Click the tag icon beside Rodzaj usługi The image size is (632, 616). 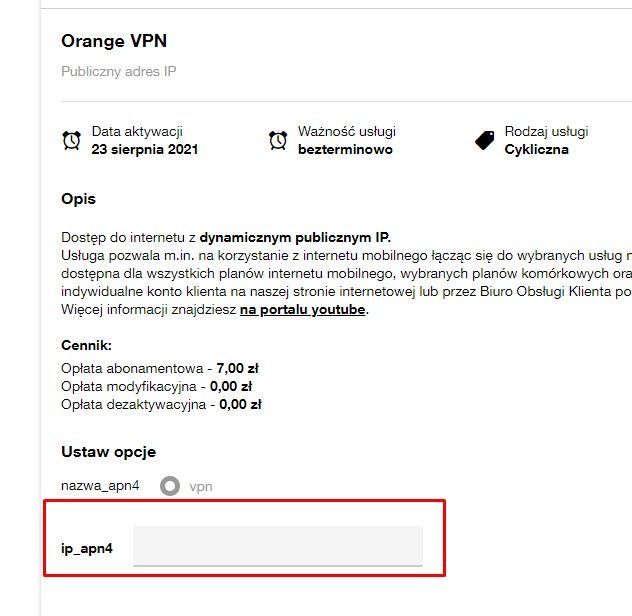(485, 141)
